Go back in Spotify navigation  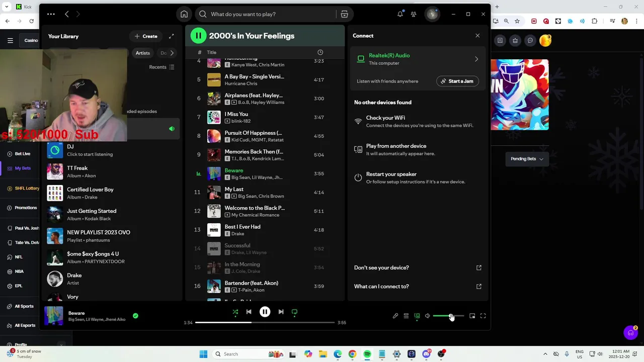(x=67, y=14)
